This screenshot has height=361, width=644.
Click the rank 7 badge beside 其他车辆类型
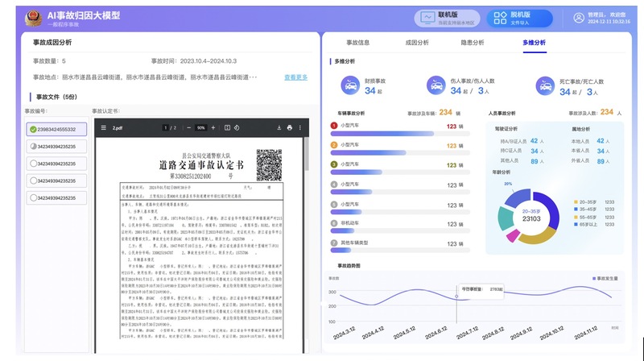[334, 243]
